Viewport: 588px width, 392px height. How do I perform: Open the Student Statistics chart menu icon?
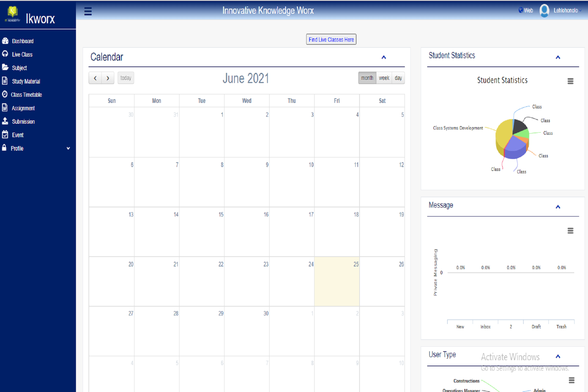coord(570,81)
